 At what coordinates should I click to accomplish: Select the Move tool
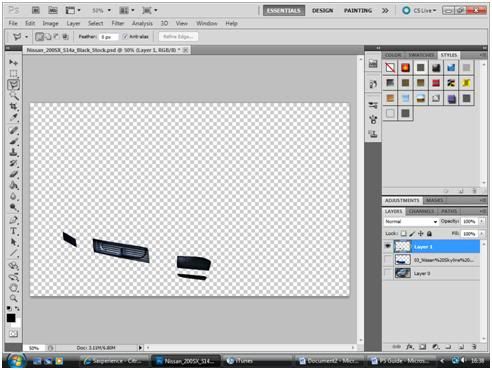coord(13,62)
